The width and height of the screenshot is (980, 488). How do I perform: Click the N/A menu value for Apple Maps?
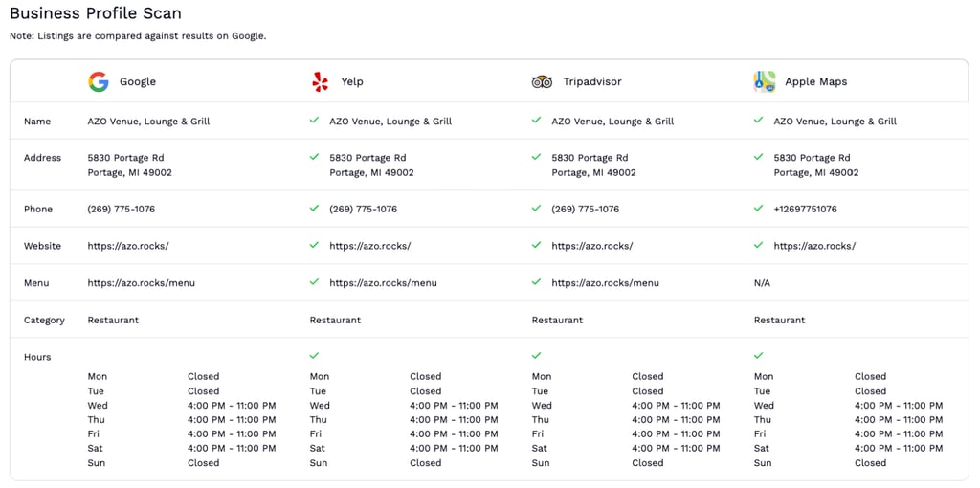[x=762, y=283]
